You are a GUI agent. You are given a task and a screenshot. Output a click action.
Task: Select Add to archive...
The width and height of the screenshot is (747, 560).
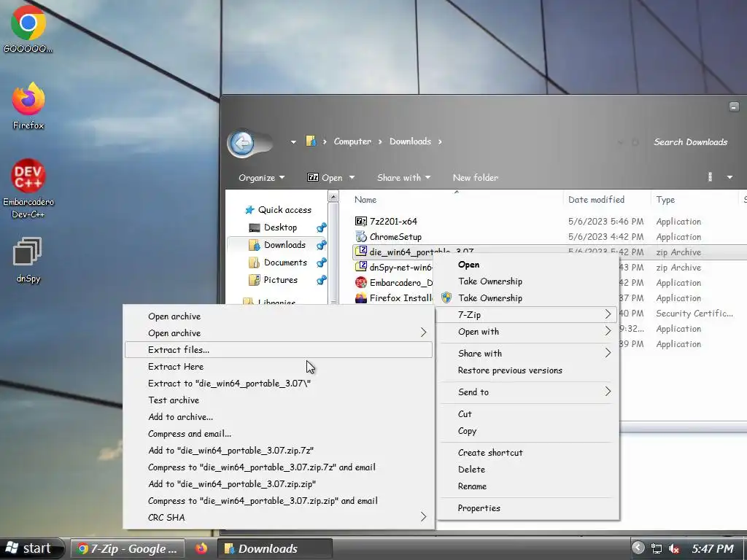(279, 416)
